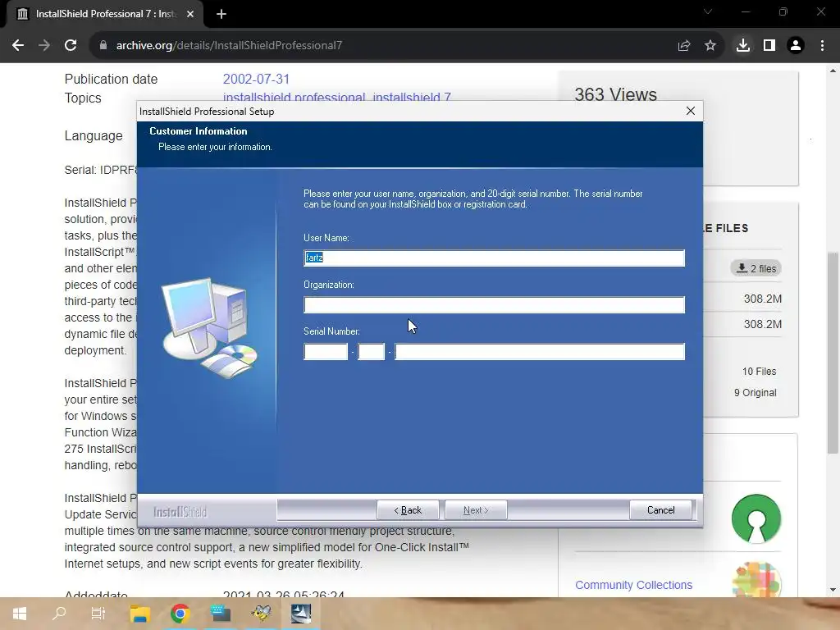Click the first 308.2M file size

pos(762,299)
